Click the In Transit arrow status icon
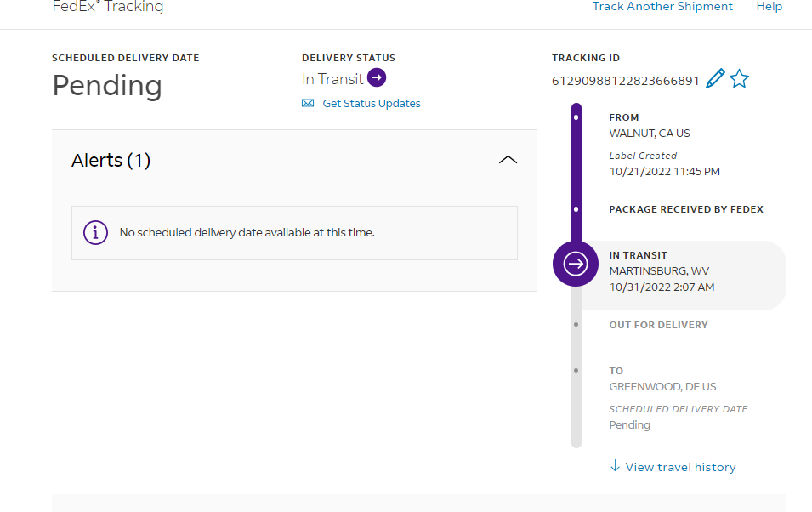 [377, 78]
